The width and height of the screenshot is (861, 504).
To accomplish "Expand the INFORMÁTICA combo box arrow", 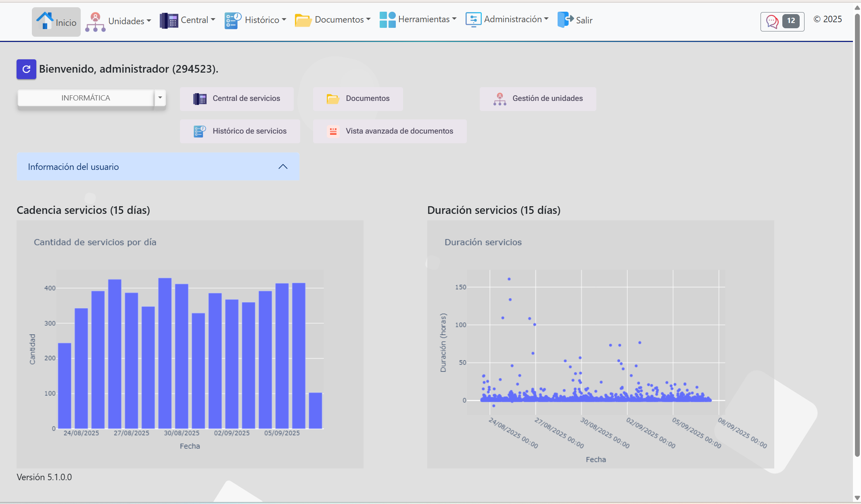I will [160, 98].
